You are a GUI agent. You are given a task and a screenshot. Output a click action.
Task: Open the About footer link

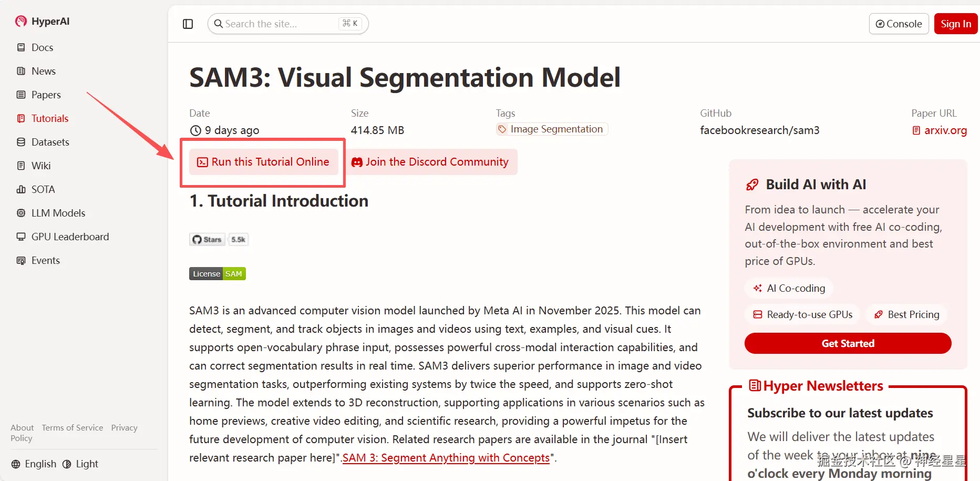click(x=22, y=428)
